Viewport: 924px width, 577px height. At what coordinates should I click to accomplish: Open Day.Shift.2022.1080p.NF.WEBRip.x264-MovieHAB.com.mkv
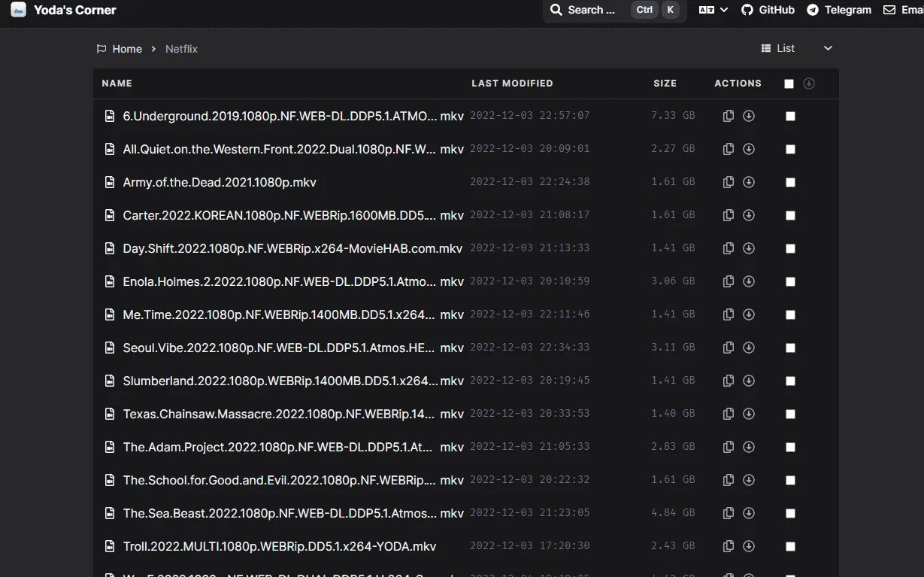point(292,248)
